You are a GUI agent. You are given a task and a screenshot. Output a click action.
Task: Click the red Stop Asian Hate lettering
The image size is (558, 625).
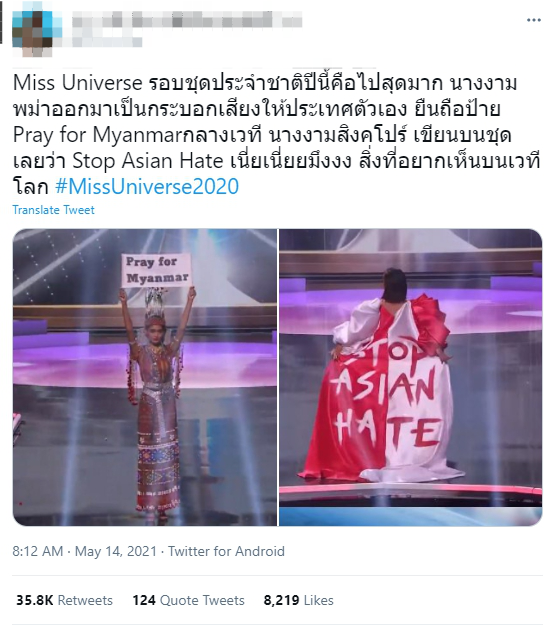[387, 395]
